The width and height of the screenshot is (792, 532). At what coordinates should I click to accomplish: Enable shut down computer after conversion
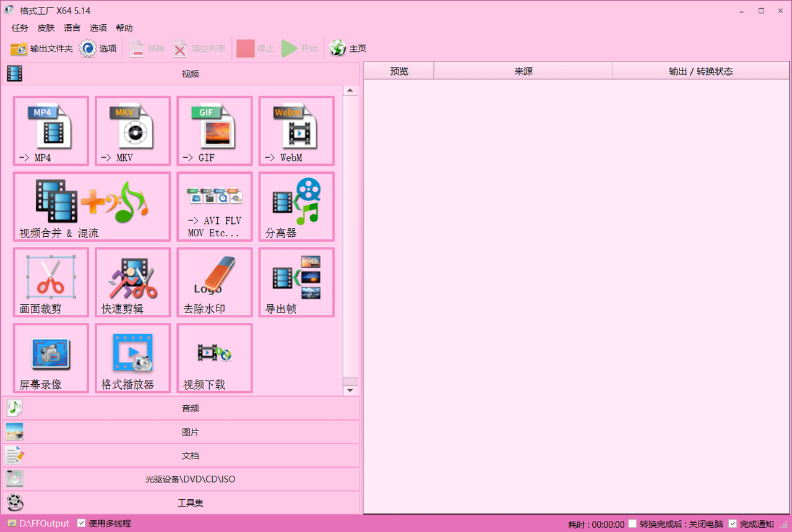point(632,524)
